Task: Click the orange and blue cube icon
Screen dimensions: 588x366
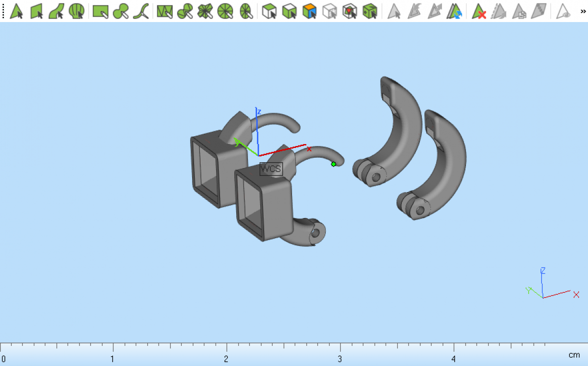Action: pyautogui.click(x=309, y=11)
